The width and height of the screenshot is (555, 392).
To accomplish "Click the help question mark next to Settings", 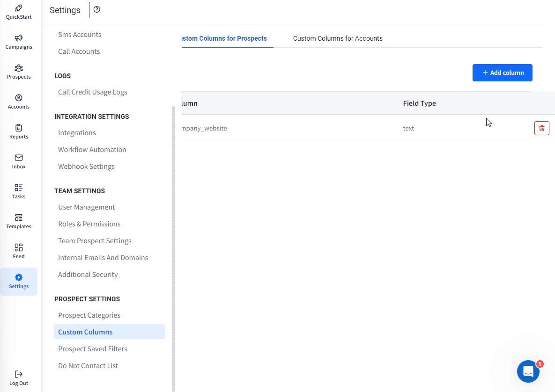I will (97, 10).
